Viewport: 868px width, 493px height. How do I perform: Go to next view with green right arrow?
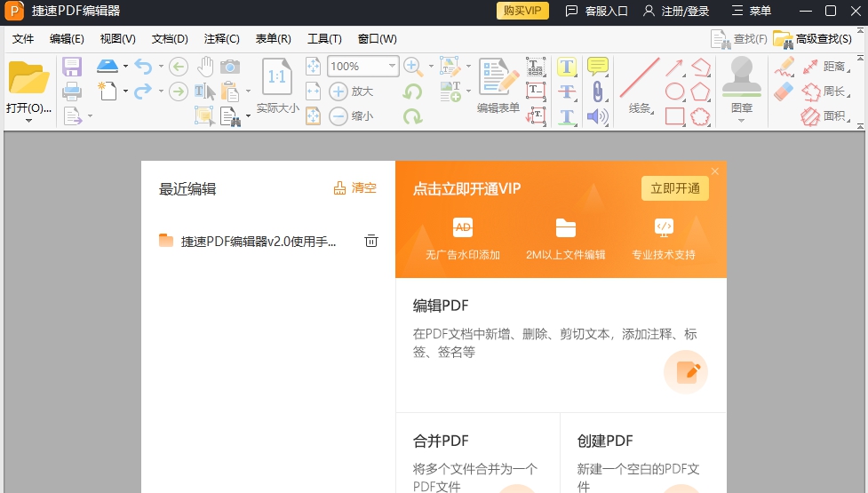click(179, 91)
